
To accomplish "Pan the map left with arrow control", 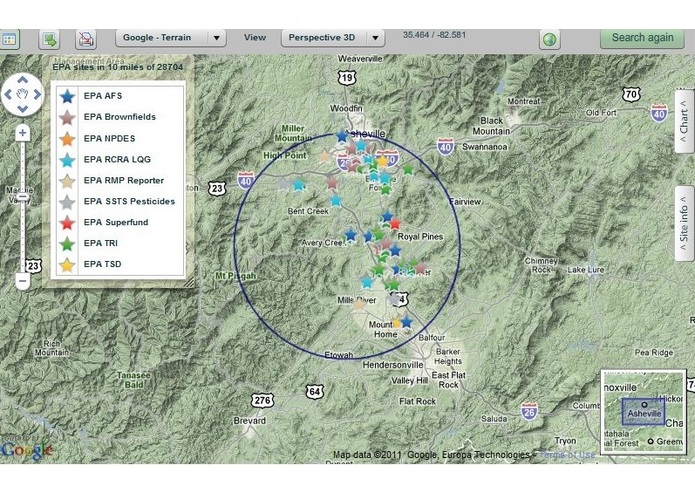I will (8, 94).
